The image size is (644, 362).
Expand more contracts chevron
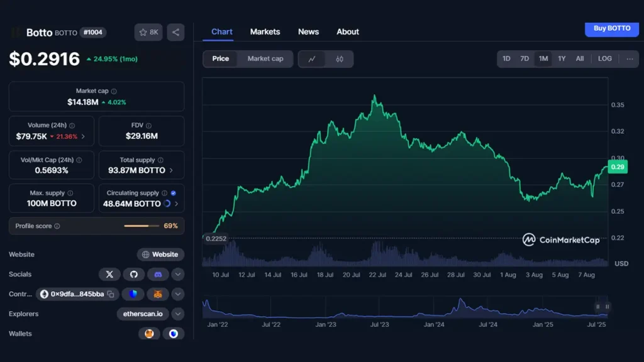coord(178,294)
